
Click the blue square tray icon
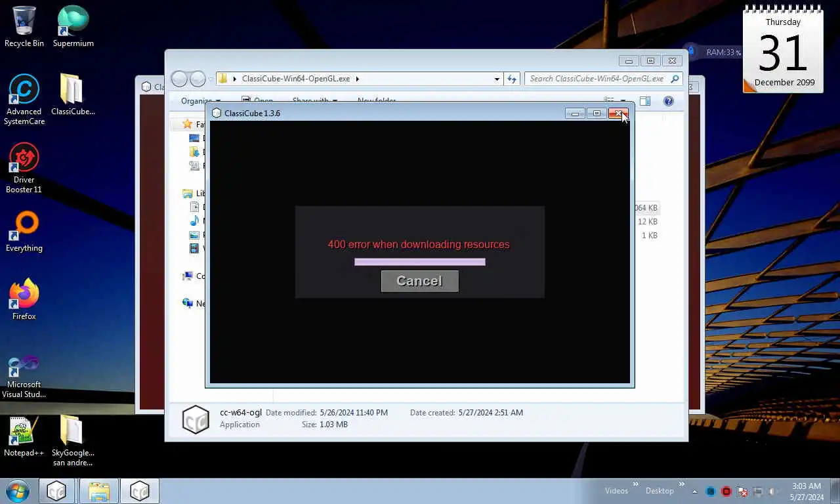point(711,491)
